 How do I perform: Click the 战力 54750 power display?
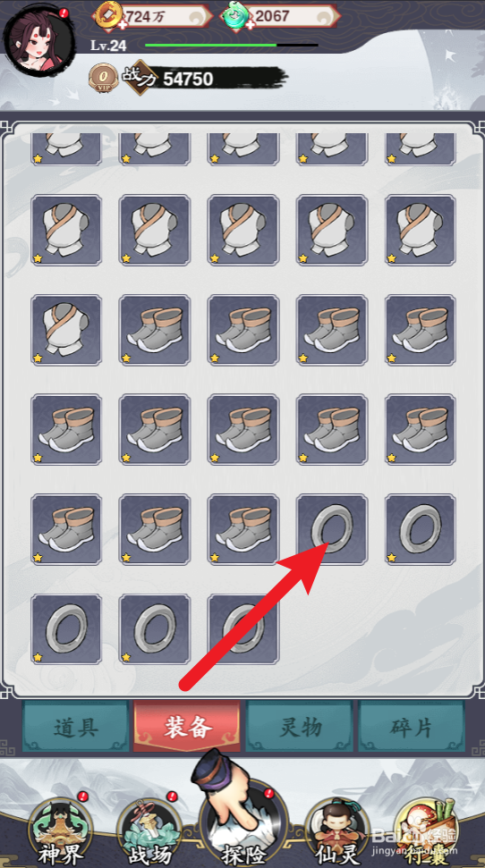(x=205, y=78)
